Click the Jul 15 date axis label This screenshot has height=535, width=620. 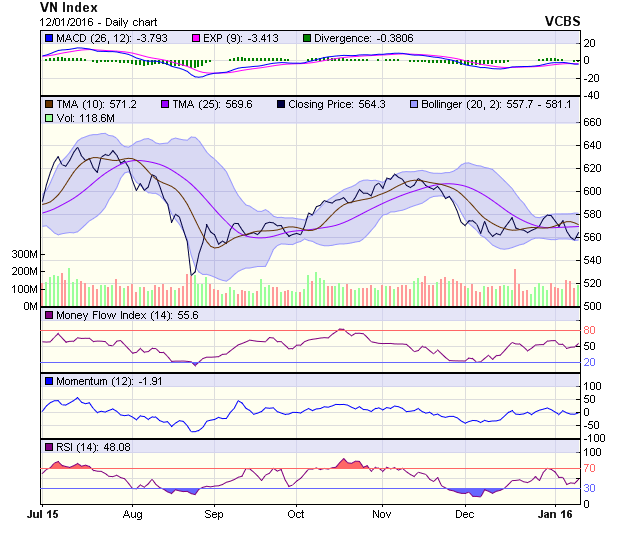coord(42,513)
